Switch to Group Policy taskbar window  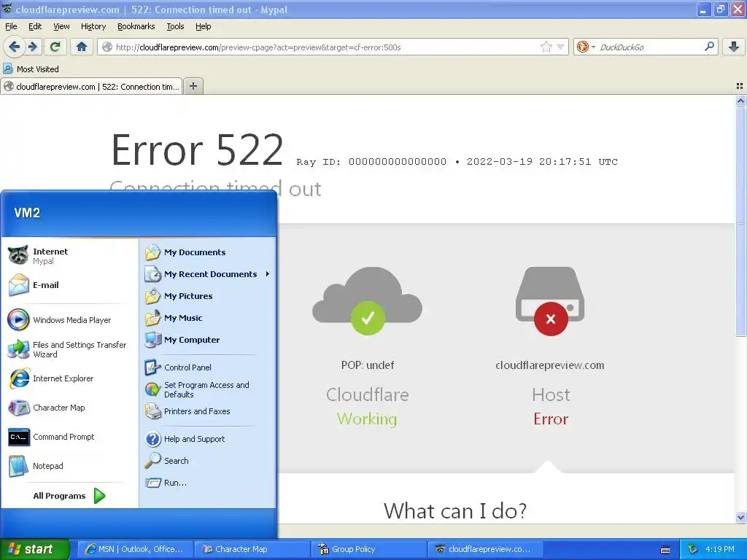pos(369,549)
